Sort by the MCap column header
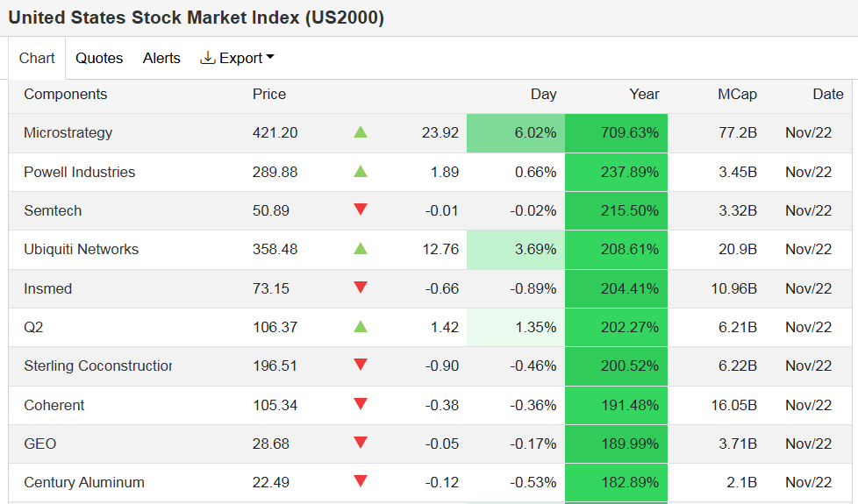Viewport: 858px width, 504px height. (x=737, y=95)
